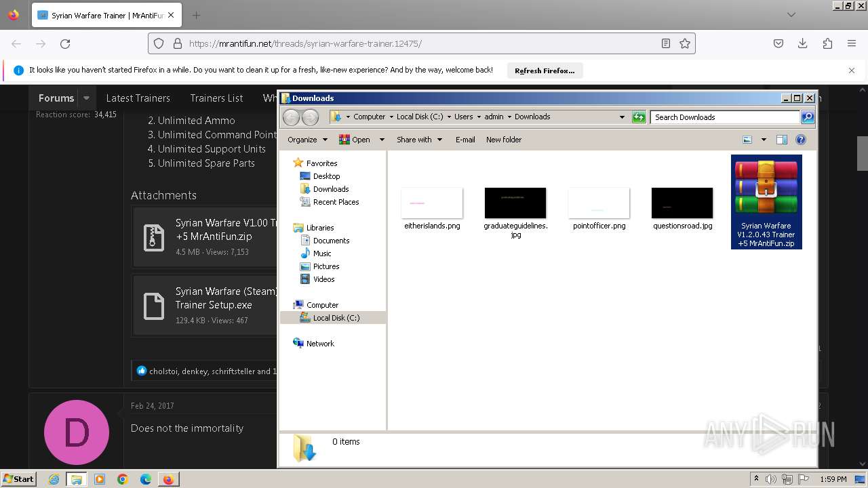Open Latest Trainers nav item
This screenshot has height=488, width=868.
pos(138,98)
